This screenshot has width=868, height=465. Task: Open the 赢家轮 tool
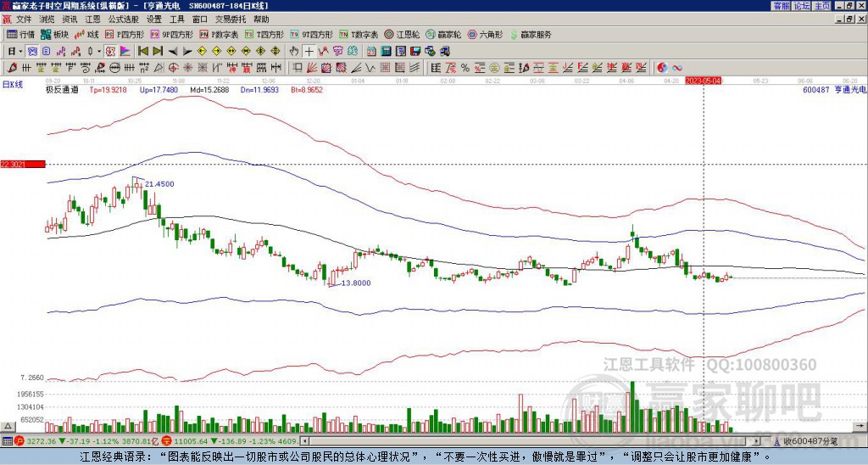pos(443,35)
